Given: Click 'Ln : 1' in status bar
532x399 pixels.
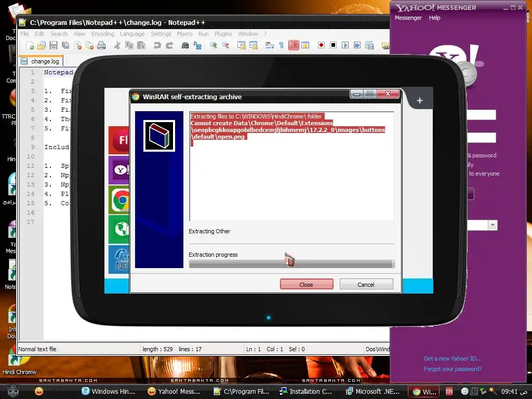Looking at the screenshot, I should tap(254, 349).
